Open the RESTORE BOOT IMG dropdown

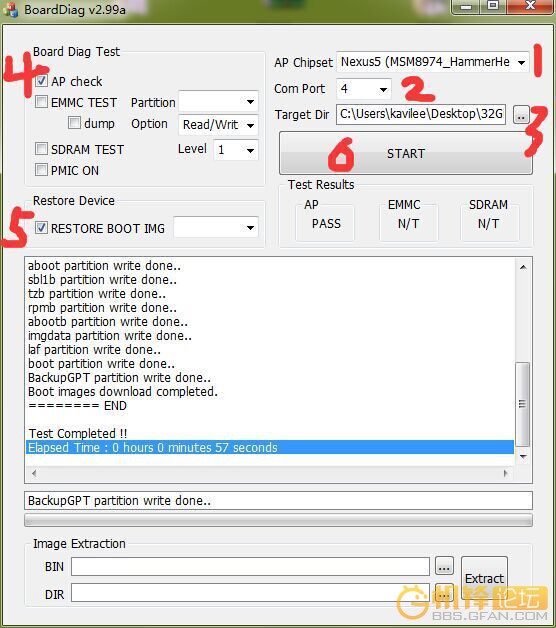point(216,227)
